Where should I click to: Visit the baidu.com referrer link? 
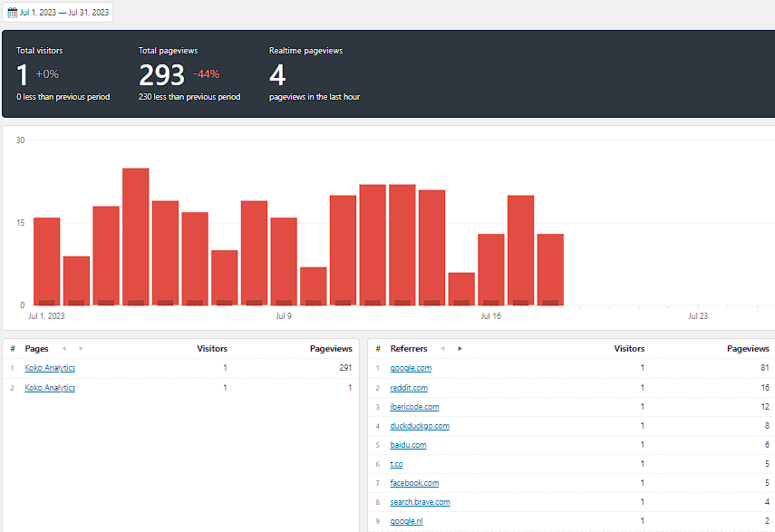(x=408, y=444)
